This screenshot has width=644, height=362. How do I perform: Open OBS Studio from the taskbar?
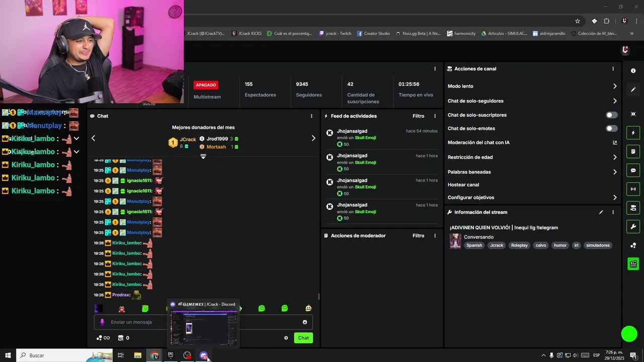tap(187, 355)
